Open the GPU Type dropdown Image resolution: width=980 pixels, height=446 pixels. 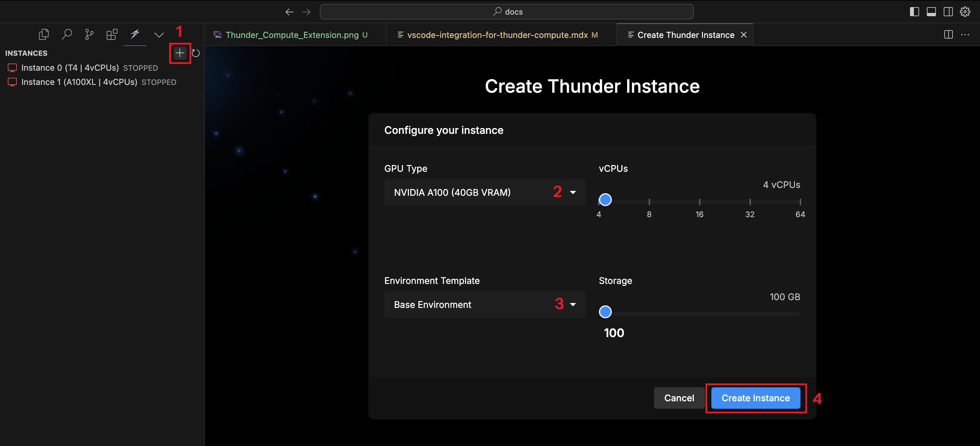(x=485, y=193)
